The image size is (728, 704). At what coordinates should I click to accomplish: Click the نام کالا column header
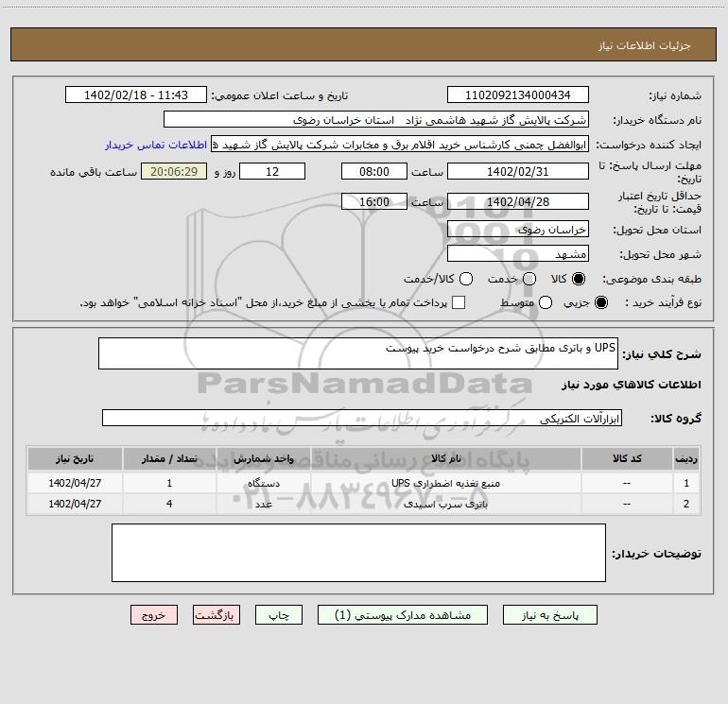[445, 459]
